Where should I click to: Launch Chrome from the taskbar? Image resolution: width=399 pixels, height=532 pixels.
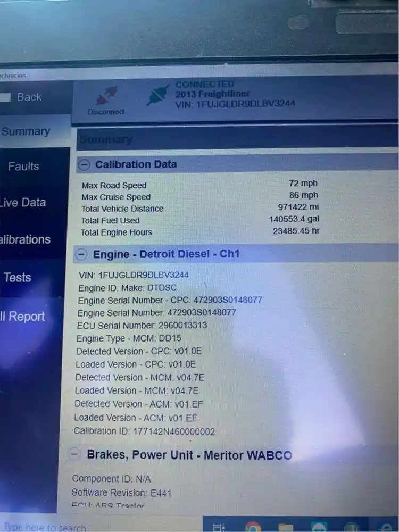point(252,528)
